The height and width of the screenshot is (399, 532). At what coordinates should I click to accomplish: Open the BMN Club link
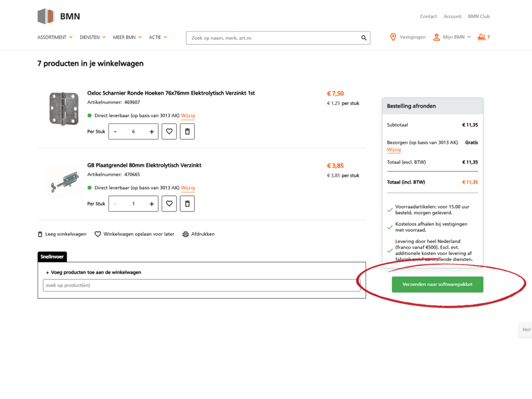pyautogui.click(x=479, y=16)
